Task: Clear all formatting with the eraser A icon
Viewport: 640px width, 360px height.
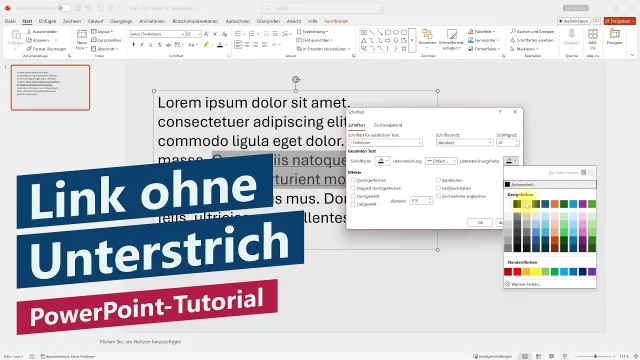Action: click(x=224, y=34)
